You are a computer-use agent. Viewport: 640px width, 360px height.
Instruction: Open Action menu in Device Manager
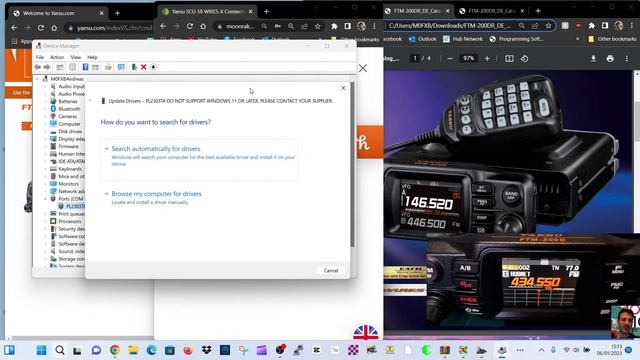pos(57,57)
